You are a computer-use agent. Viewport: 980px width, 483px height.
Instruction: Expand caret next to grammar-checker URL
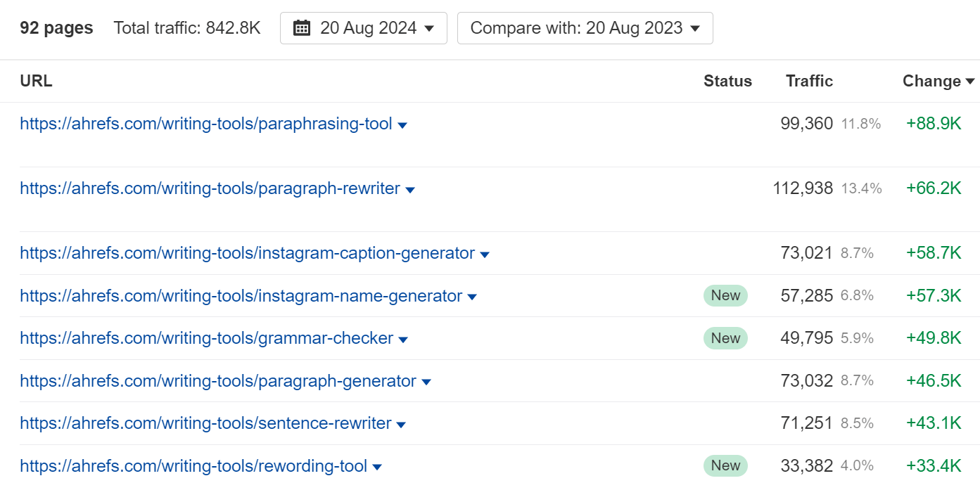[403, 340]
